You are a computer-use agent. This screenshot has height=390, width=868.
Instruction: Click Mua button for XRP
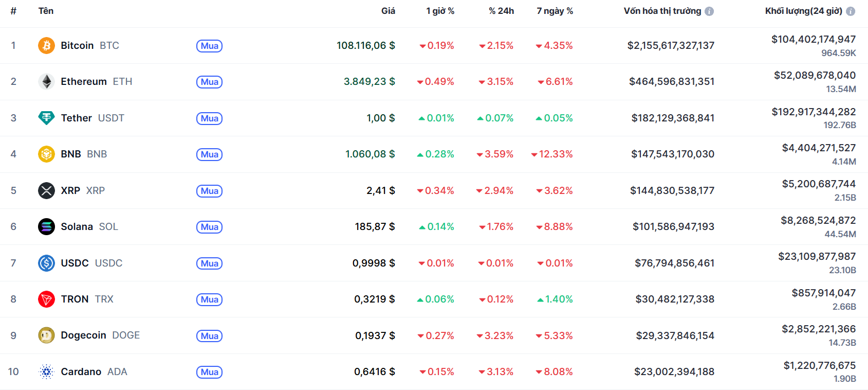pos(210,191)
